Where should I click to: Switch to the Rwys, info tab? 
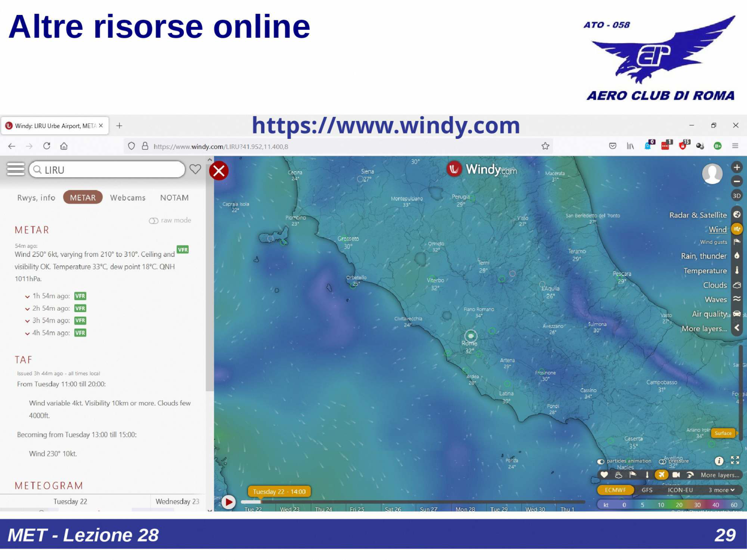click(x=36, y=198)
